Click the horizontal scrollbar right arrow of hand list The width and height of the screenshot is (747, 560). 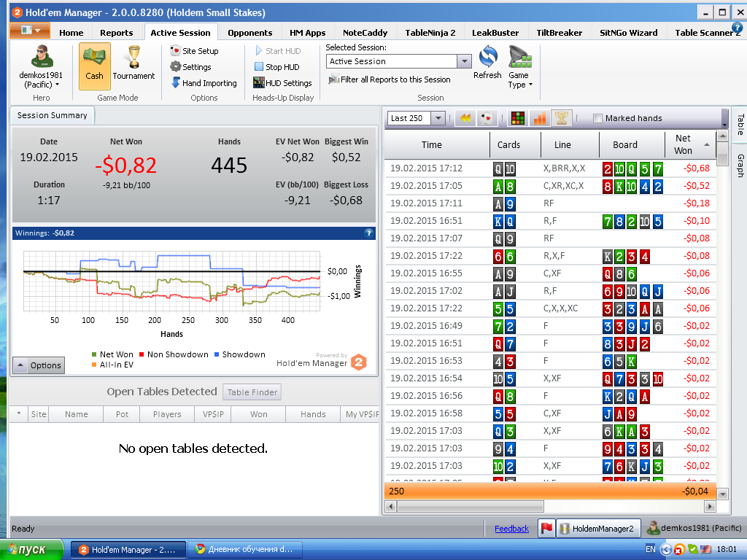[x=711, y=506]
